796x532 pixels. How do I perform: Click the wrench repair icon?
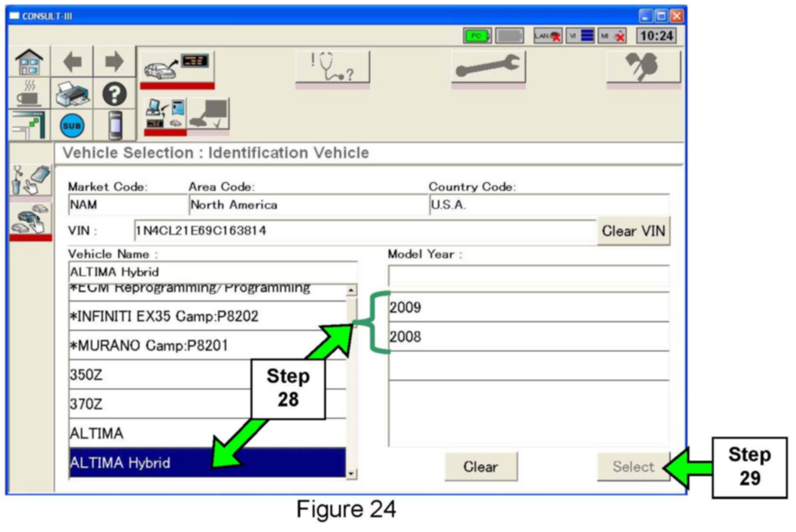pyautogui.click(x=488, y=68)
